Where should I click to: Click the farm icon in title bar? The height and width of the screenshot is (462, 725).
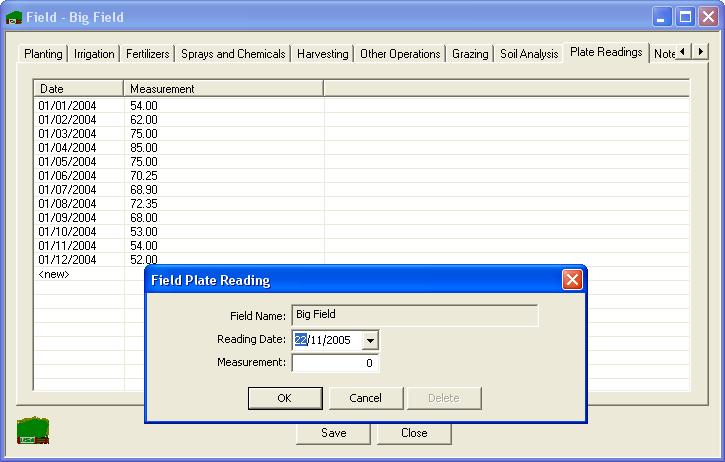pyautogui.click(x=14, y=18)
